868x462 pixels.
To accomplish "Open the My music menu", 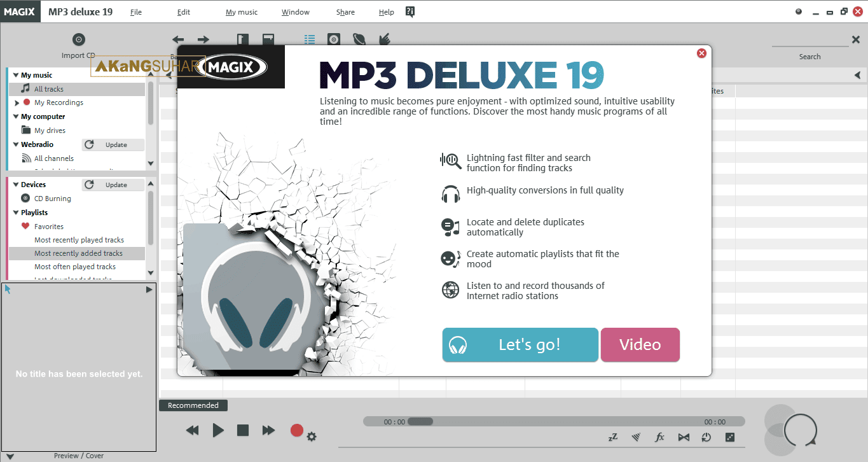I will pos(242,12).
